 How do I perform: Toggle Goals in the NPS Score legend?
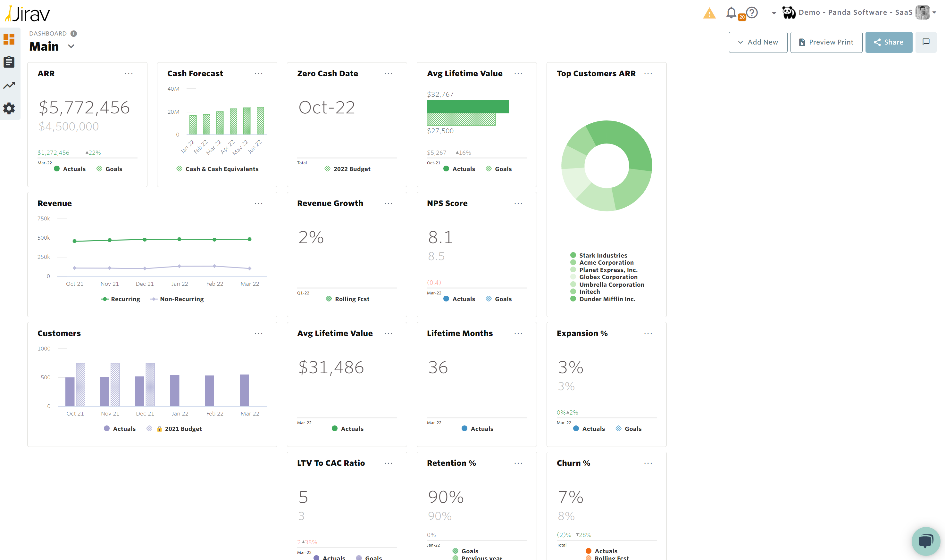499,299
